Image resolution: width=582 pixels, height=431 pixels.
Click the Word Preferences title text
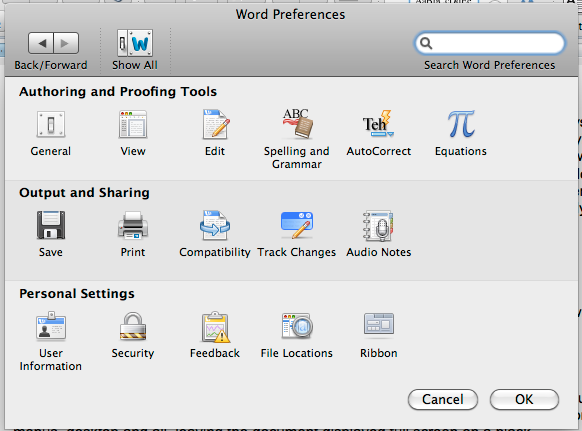[291, 14]
